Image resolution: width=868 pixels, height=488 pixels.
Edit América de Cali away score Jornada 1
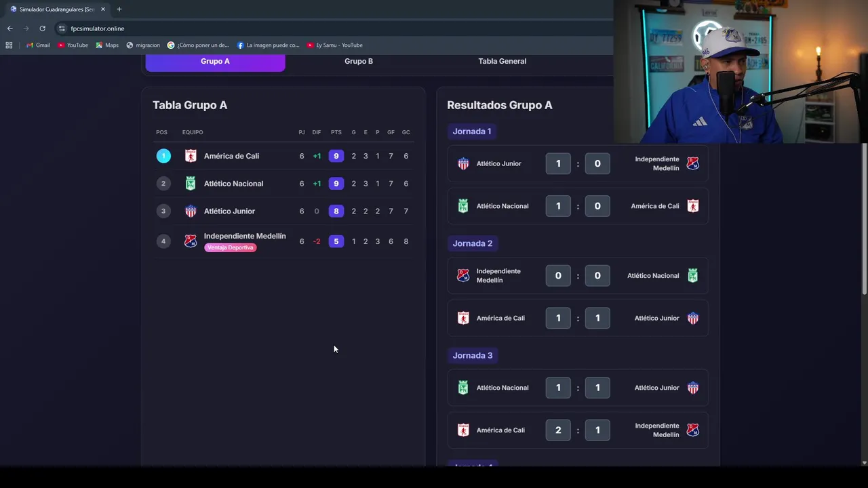(x=597, y=206)
